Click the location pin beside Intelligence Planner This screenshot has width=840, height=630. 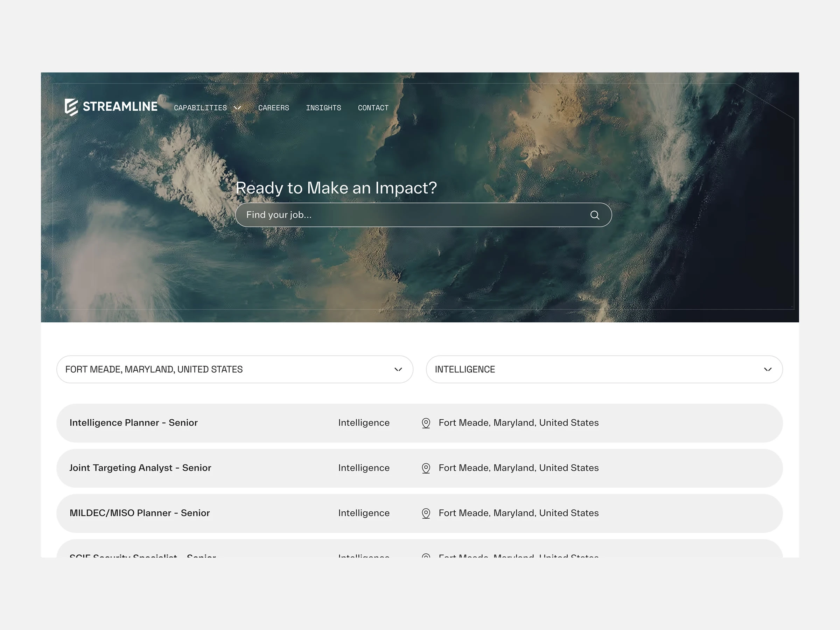(426, 423)
